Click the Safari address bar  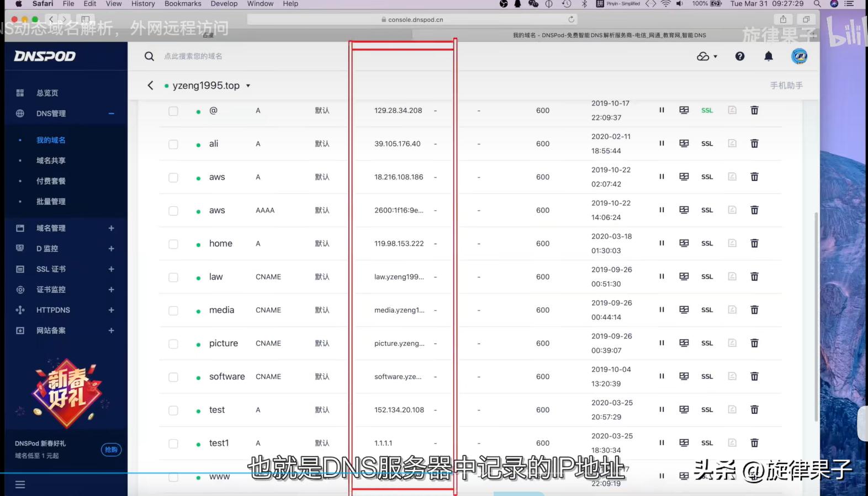coord(412,19)
